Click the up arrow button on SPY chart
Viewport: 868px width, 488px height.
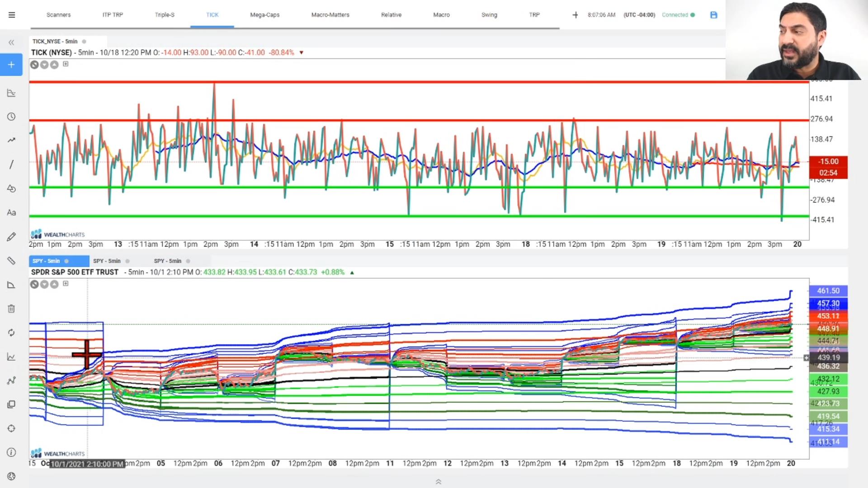pyautogui.click(x=54, y=284)
